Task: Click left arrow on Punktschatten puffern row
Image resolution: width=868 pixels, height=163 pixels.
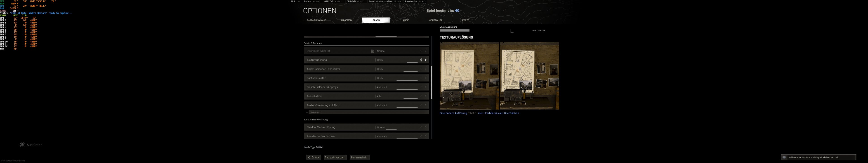Action: click(421, 136)
